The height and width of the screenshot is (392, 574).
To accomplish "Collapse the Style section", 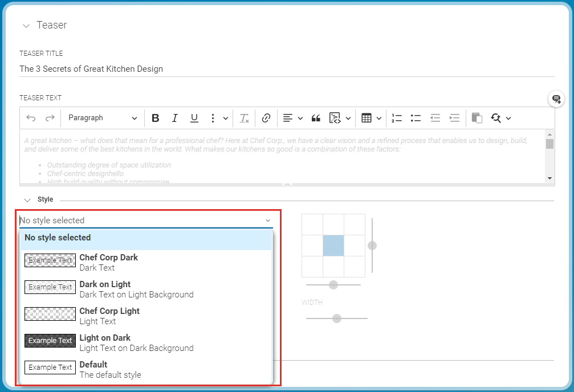I will (27, 200).
